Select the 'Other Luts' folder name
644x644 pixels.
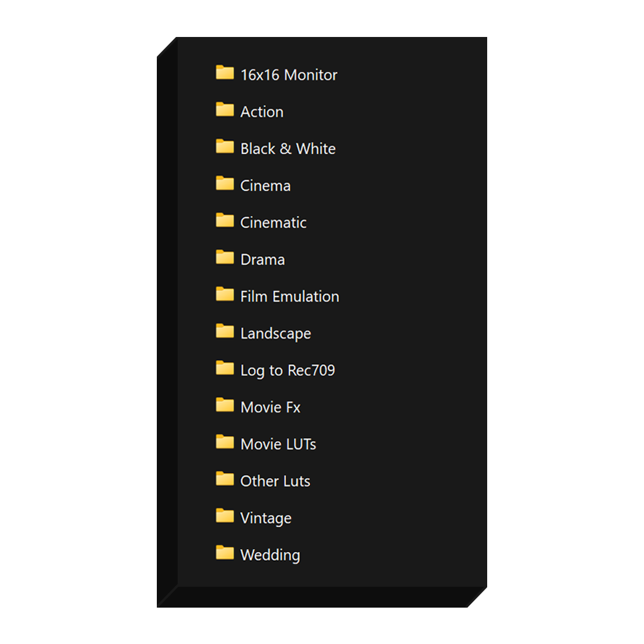point(275,482)
